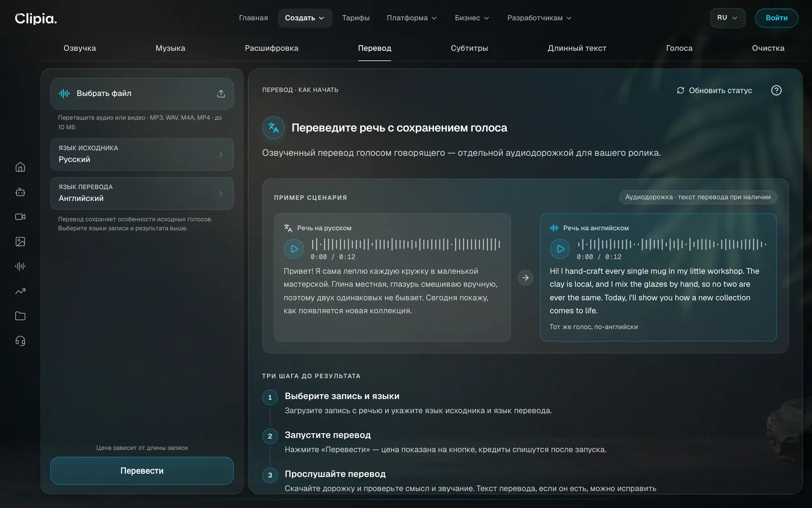
Task: Click the Переведите речь с сохранением голоса heading
Action: pos(399,128)
